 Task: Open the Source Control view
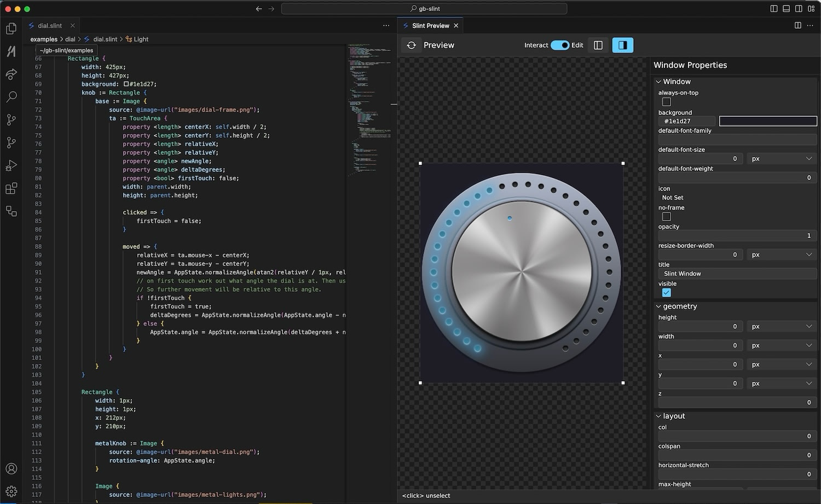11,120
